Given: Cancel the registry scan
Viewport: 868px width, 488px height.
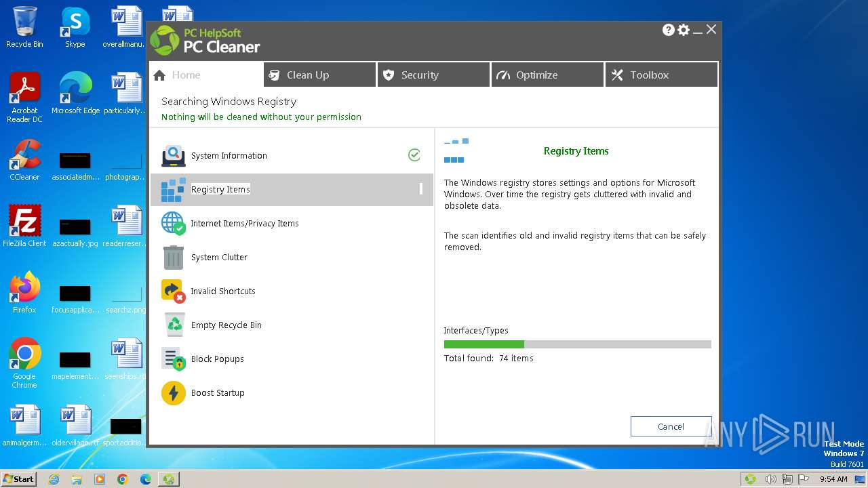Looking at the screenshot, I should coord(671,426).
